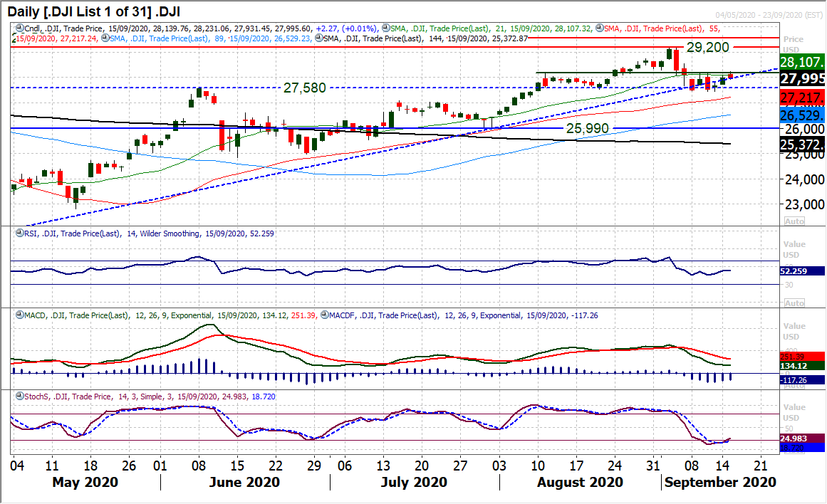Click the black SMA 144 legend icon
Viewport: 827px width, 504px height.
coord(318,38)
